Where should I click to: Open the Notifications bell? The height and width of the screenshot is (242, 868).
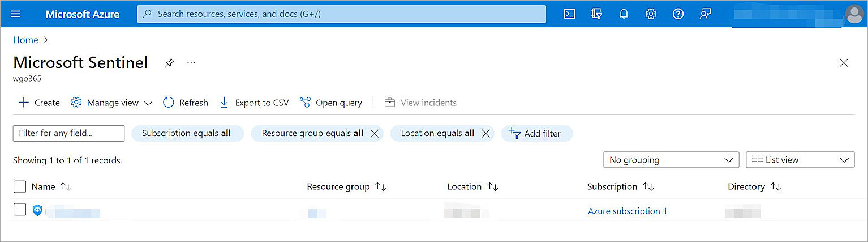tap(624, 14)
